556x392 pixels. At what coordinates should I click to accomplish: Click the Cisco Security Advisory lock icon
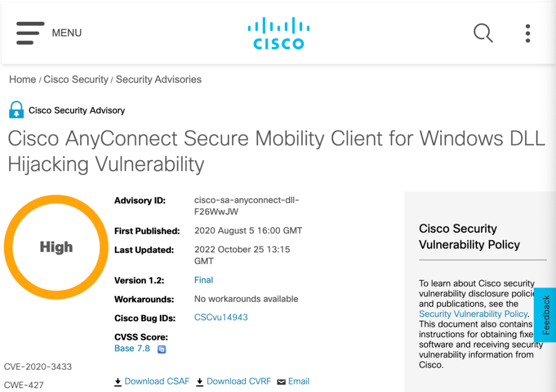click(17, 110)
